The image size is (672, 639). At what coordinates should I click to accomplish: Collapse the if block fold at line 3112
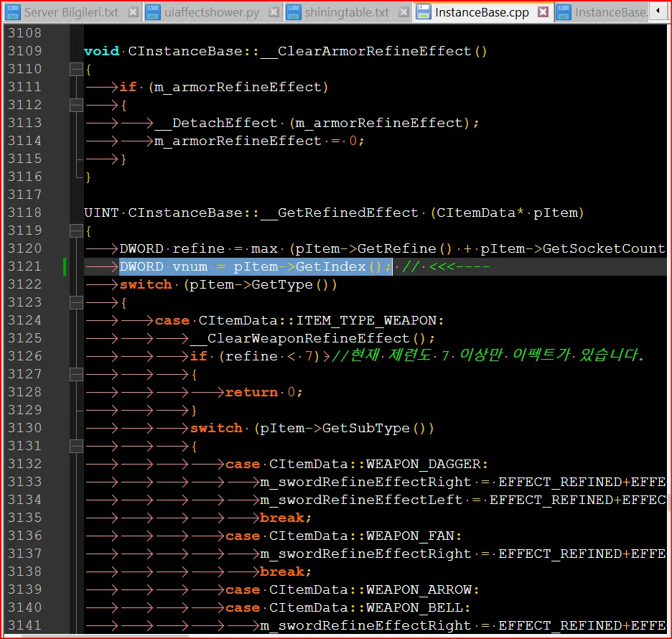(76, 105)
